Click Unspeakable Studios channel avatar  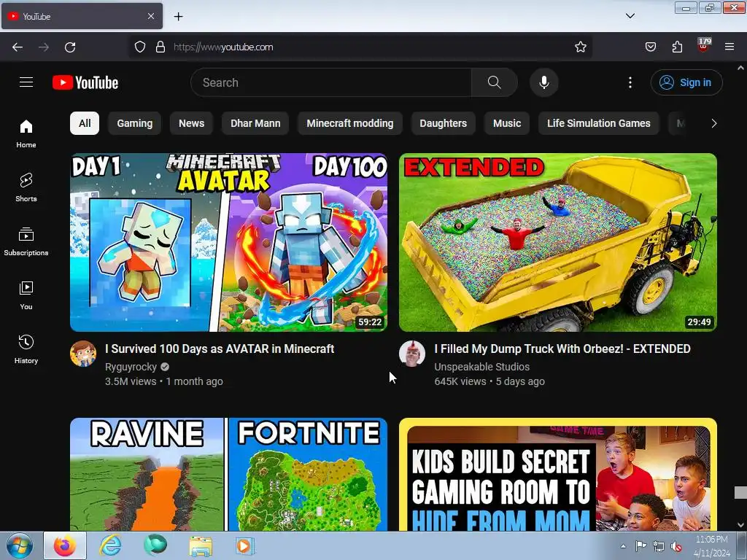click(412, 354)
